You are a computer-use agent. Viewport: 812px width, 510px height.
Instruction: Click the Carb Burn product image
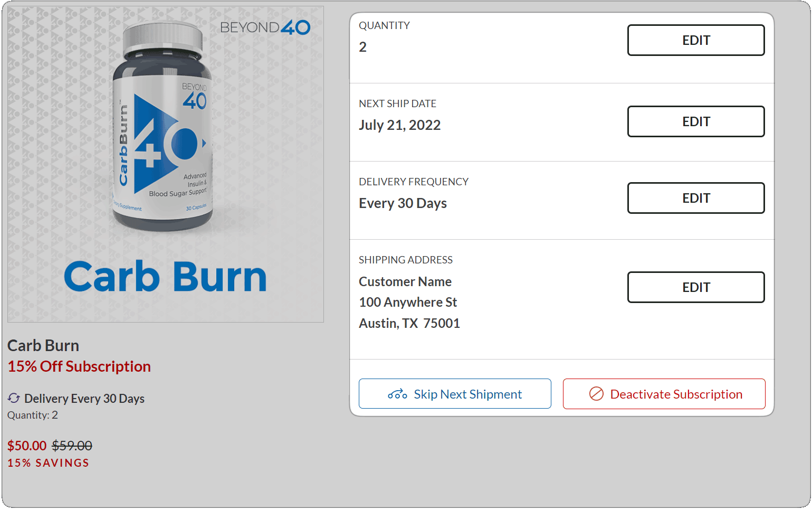[x=166, y=164]
